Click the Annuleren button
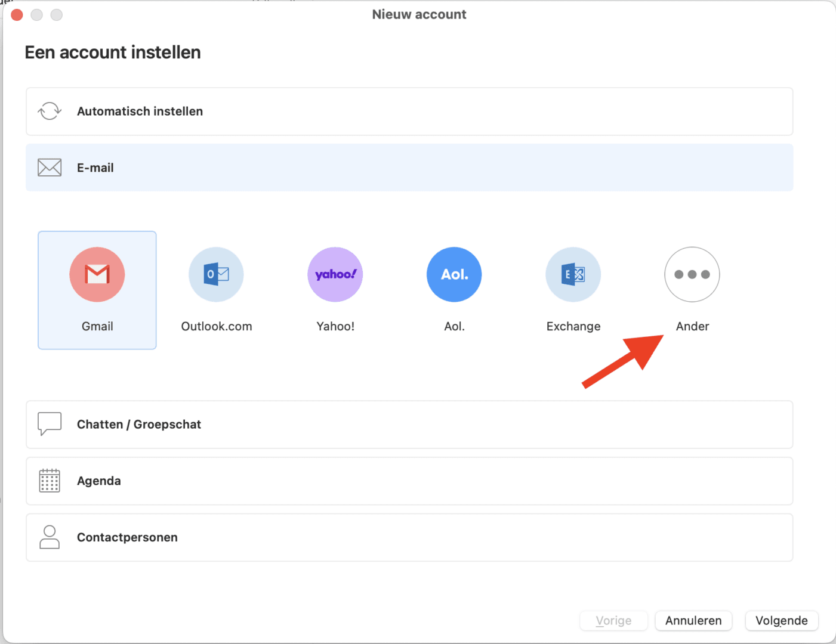Image resolution: width=836 pixels, height=644 pixels. coord(693,620)
